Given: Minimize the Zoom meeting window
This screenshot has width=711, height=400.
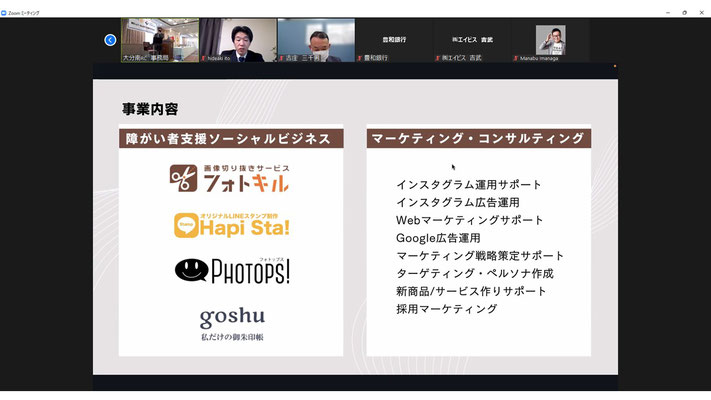Looking at the screenshot, I should (668, 13).
